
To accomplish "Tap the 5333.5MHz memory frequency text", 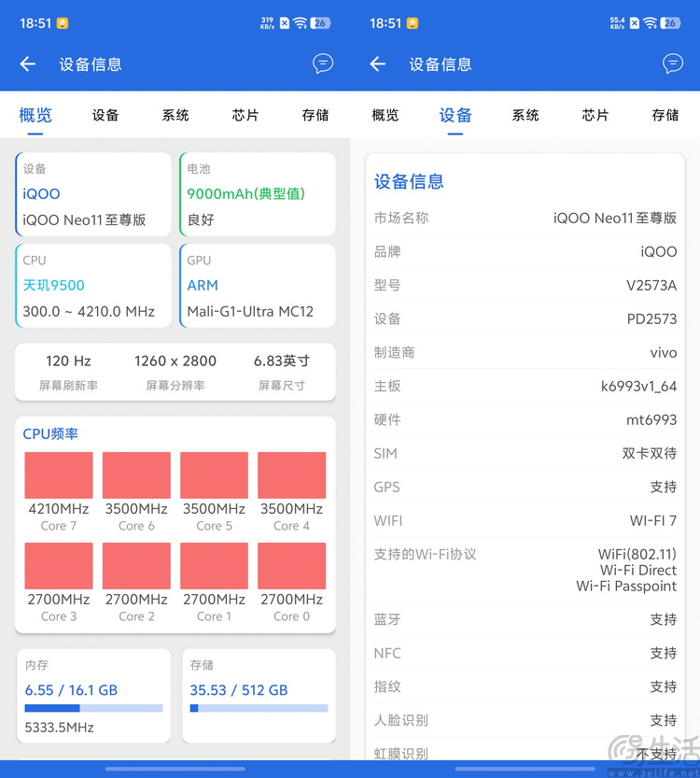I will (60, 728).
